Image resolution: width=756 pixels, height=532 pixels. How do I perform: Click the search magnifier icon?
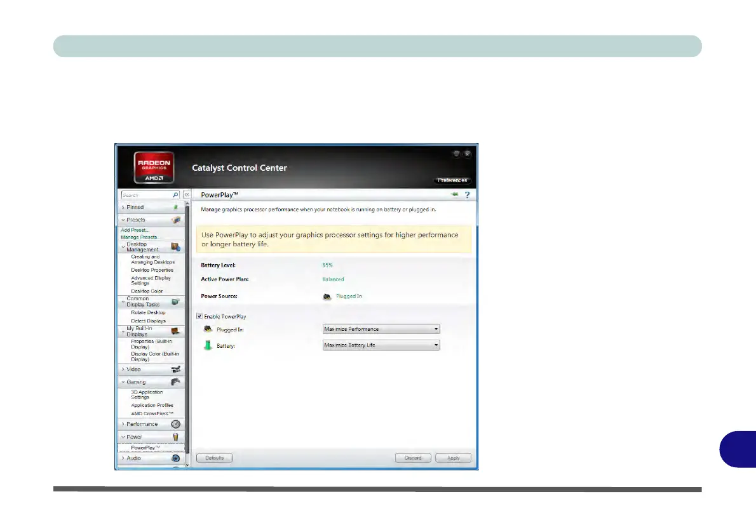(x=175, y=195)
